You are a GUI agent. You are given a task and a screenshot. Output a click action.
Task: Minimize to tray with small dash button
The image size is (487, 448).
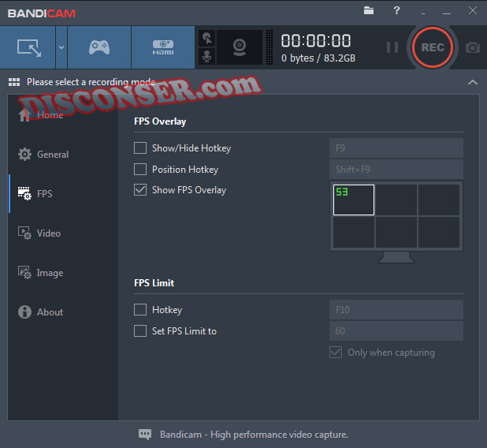[x=423, y=13]
